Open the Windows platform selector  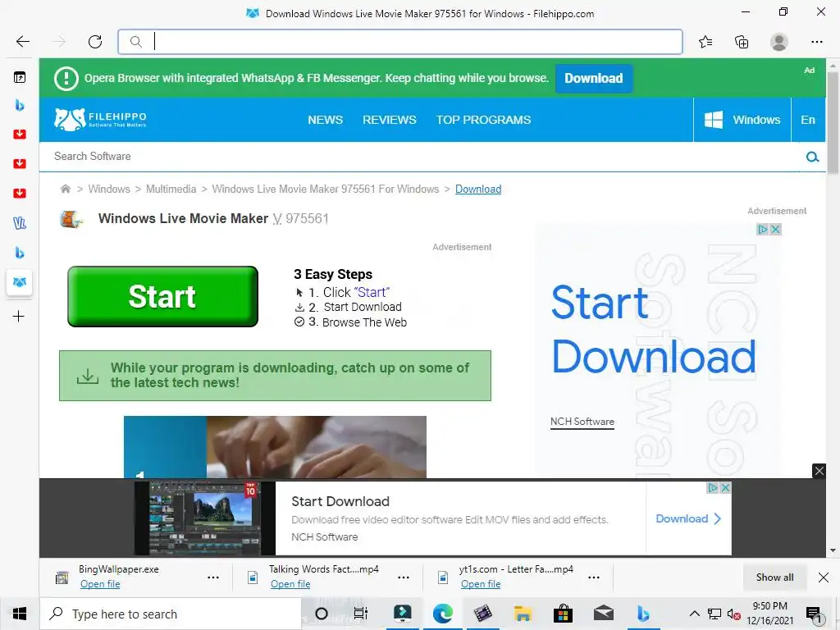pyautogui.click(x=742, y=120)
